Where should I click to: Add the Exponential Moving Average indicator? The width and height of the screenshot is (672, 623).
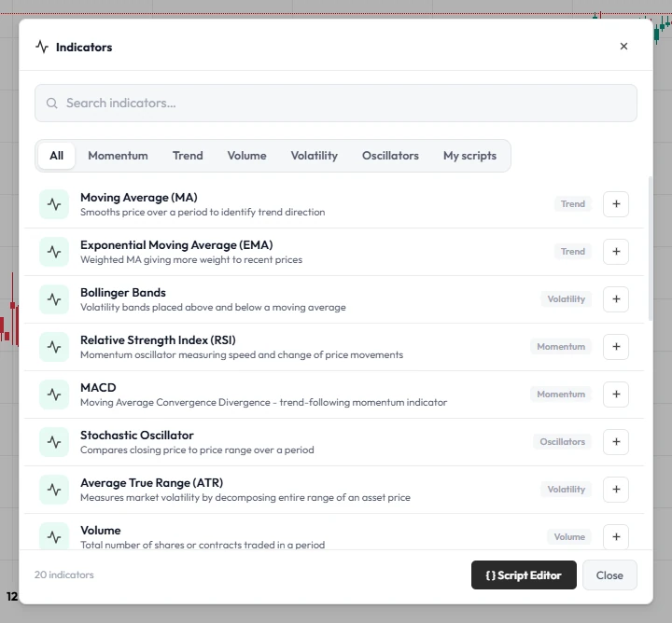616,252
